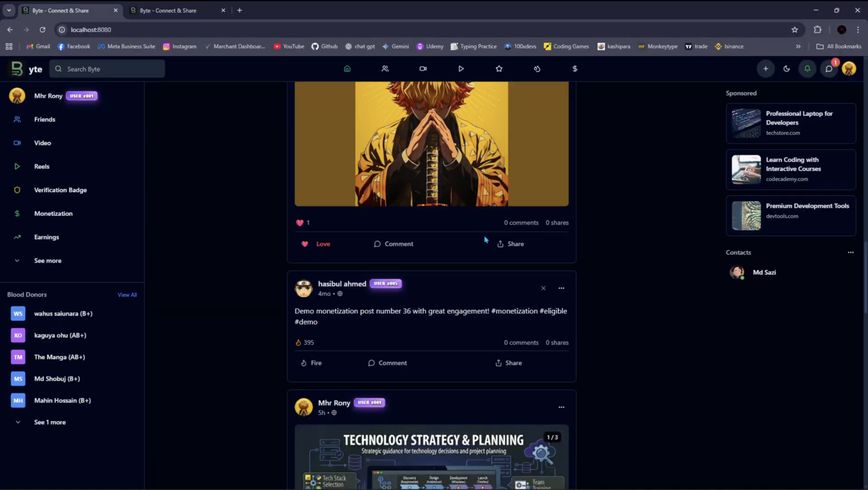Open View All link for Blood Donors
This screenshot has height=490, width=868.
click(127, 294)
